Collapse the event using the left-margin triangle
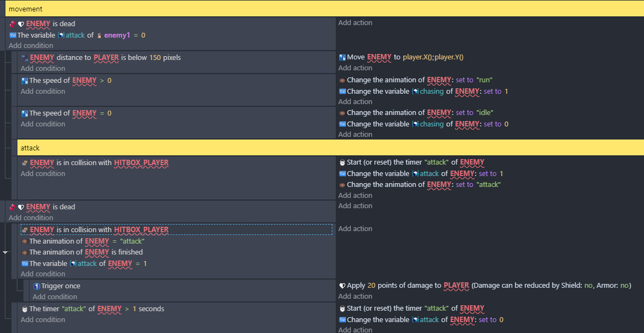This screenshot has height=333, width=644. (x=5, y=252)
